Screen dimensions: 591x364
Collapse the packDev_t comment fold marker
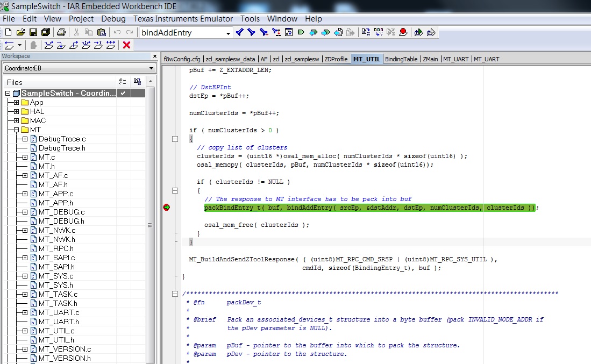[x=175, y=294]
